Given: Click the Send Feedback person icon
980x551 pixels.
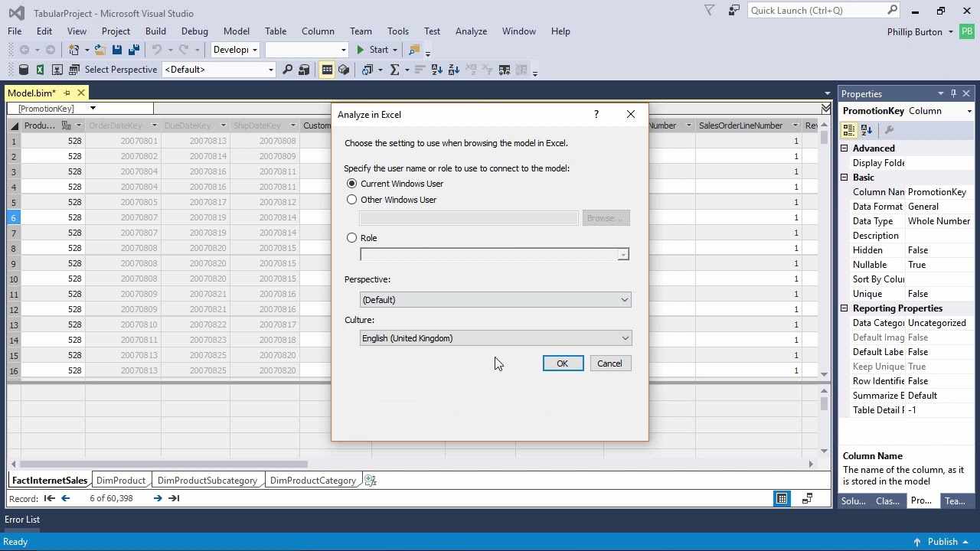Looking at the screenshot, I should (734, 11).
